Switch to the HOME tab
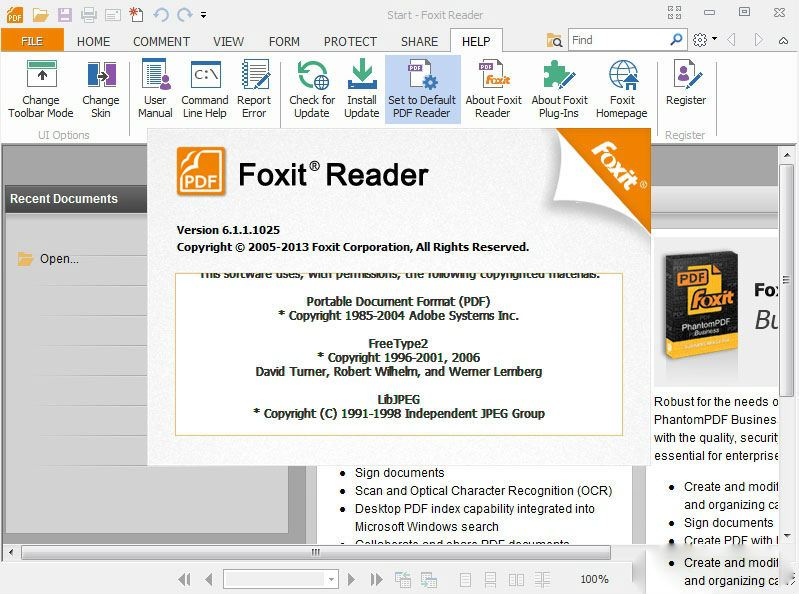Screen dimensions: 799x594 pyautogui.click(x=94, y=41)
